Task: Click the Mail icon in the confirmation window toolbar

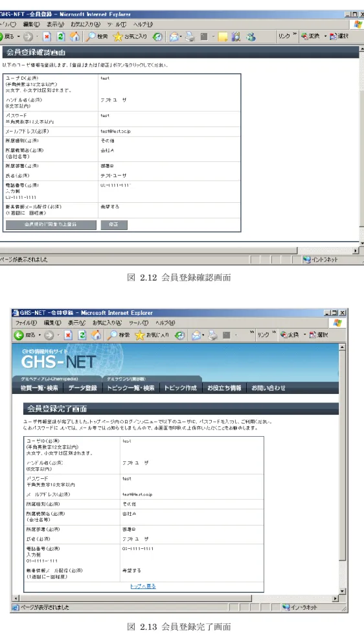Action: pos(174,36)
